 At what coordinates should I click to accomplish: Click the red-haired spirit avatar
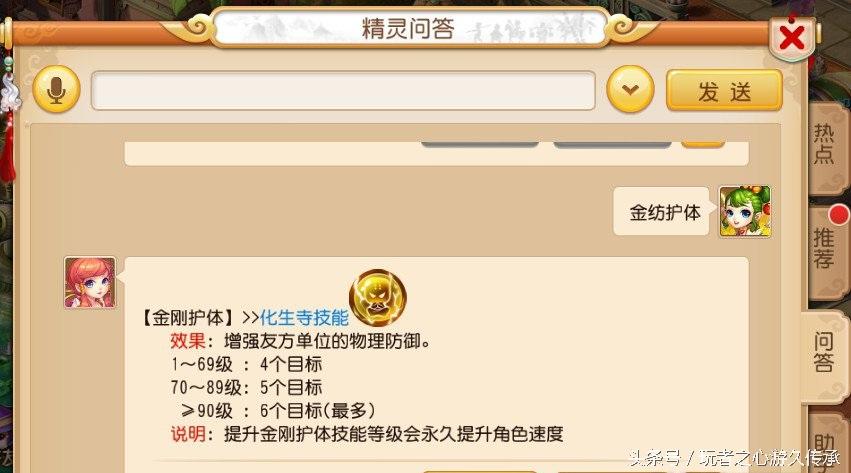click(x=90, y=283)
